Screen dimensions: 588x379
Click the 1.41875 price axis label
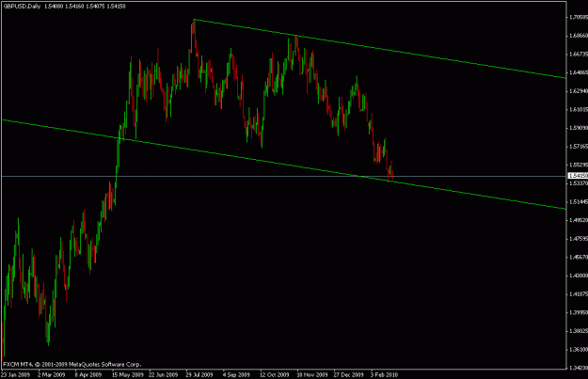(579, 294)
